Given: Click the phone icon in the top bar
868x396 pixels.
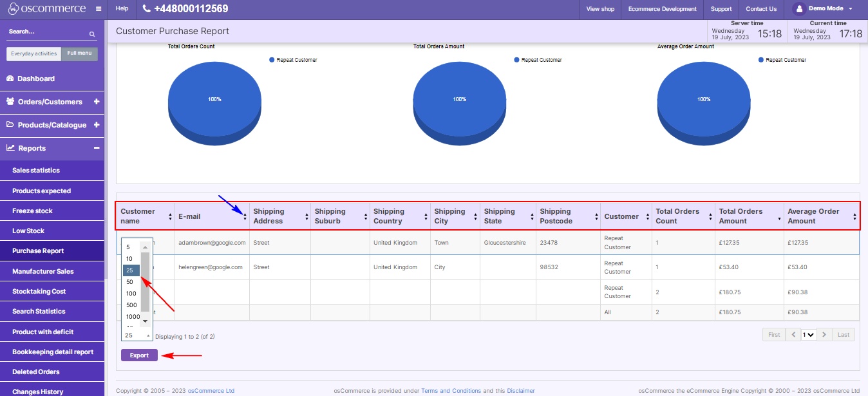Looking at the screenshot, I should 147,8.
